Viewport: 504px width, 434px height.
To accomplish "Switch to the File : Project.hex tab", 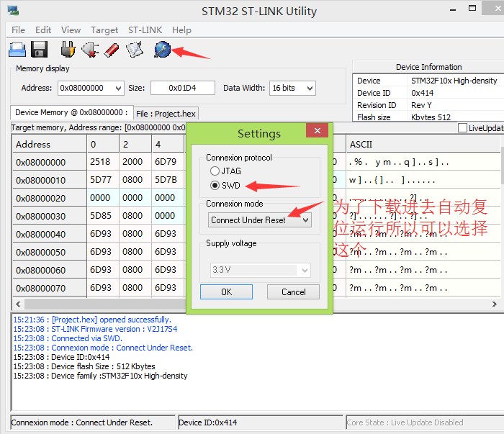I will [166, 114].
